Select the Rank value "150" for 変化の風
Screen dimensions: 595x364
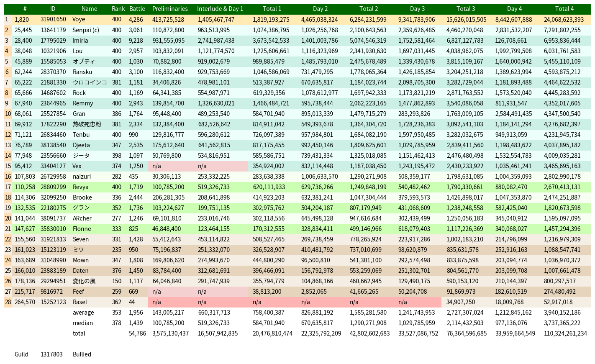click(117, 281)
